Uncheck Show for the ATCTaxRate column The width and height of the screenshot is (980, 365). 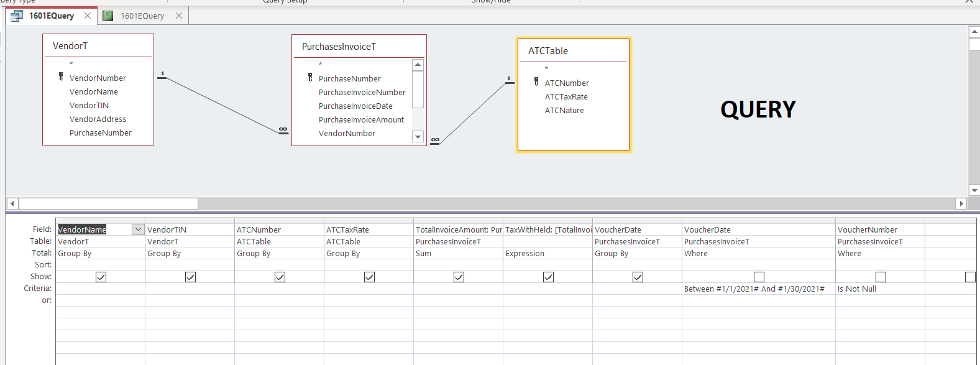coord(369,277)
